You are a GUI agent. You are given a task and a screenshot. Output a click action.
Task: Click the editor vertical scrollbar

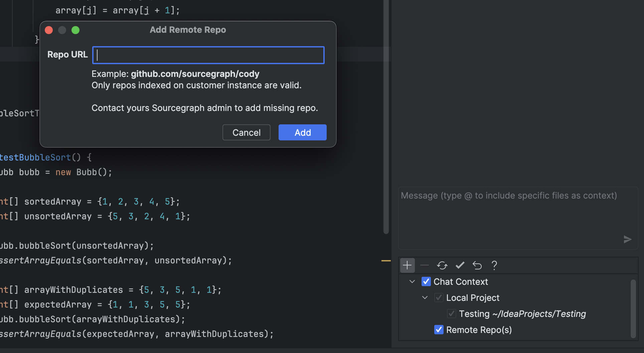(386, 117)
